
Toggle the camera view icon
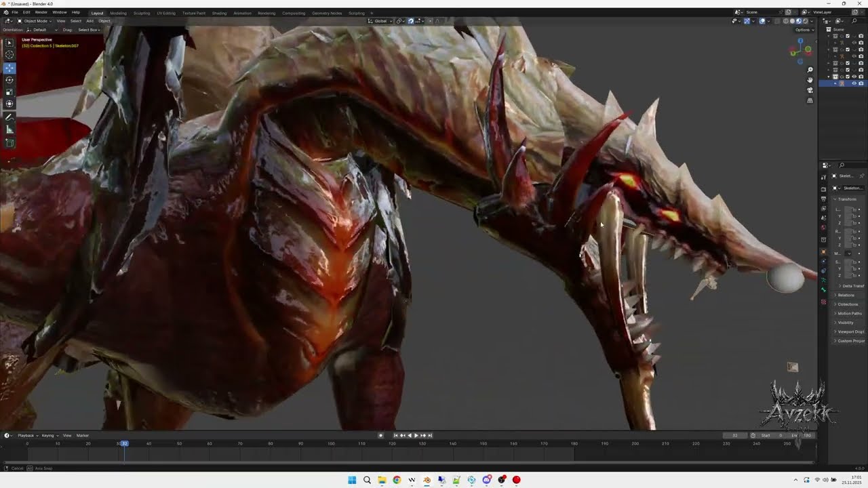tap(810, 90)
